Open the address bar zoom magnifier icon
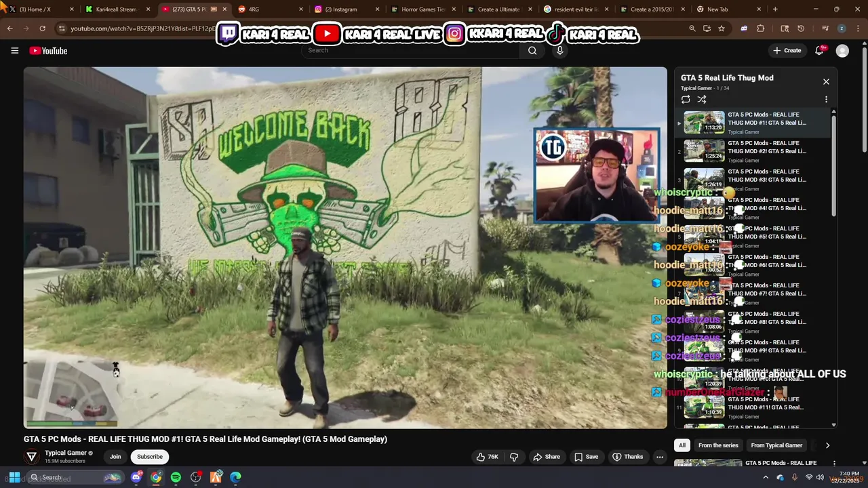The width and height of the screenshot is (868, 488). [692, 28]
